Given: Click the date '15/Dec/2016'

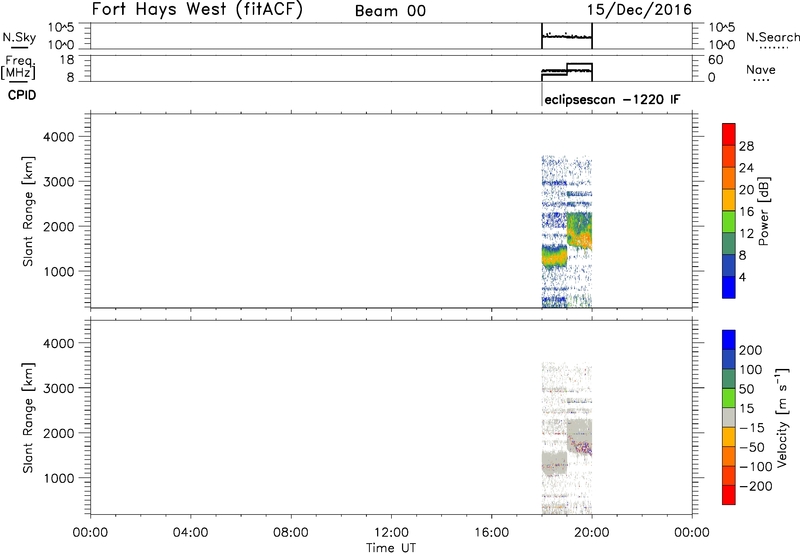Looking at the screenshot, I should click(x=639, y=10).
